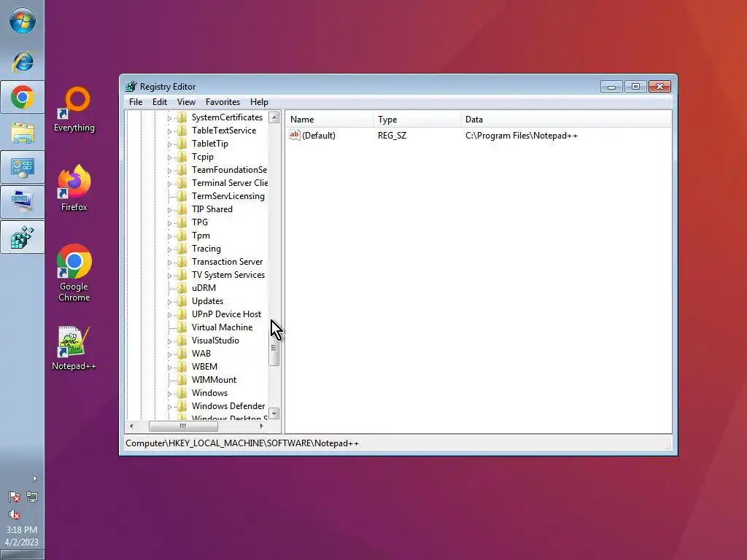
Task: Click the Type column header
Action: pyautogui.click(x=417, y=120)
